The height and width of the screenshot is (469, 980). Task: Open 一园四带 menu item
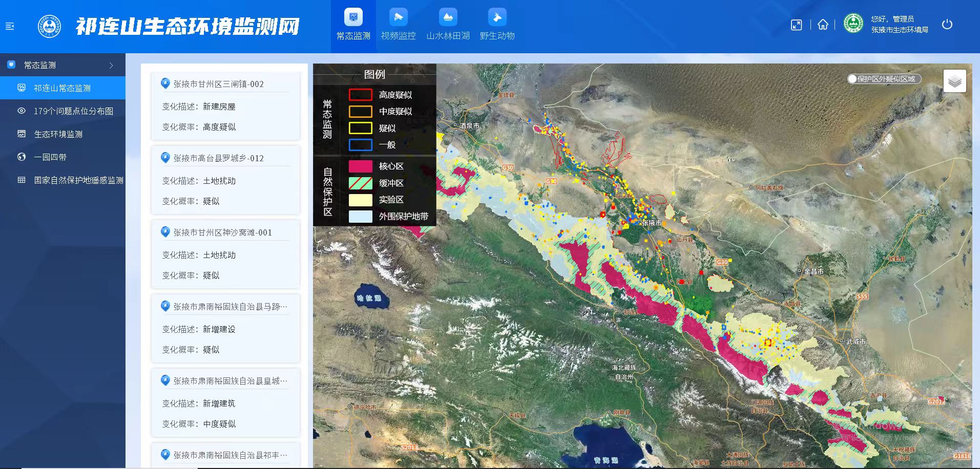(x=62, y=157)
